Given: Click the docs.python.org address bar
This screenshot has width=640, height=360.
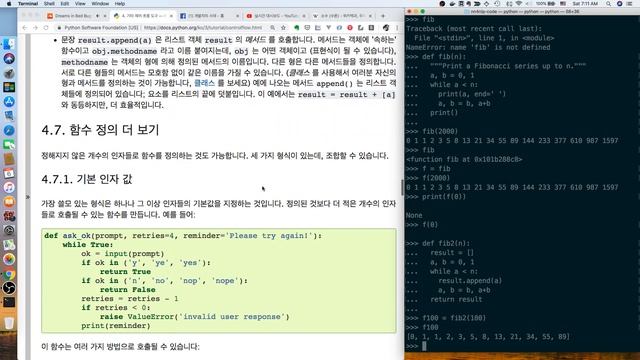Looking at the screenshot, I should click(163, 28).
